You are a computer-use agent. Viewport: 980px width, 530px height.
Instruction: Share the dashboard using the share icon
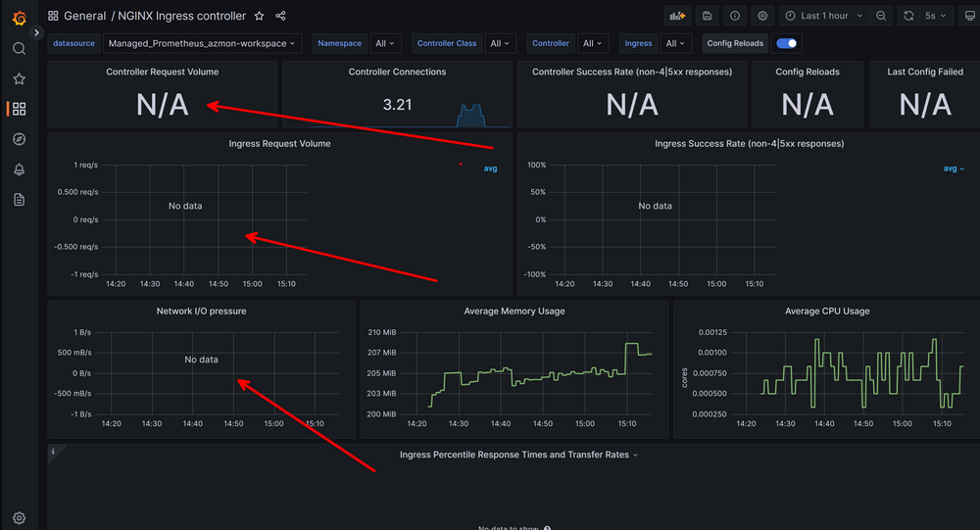pyautogui.click(x=281, y=16)
